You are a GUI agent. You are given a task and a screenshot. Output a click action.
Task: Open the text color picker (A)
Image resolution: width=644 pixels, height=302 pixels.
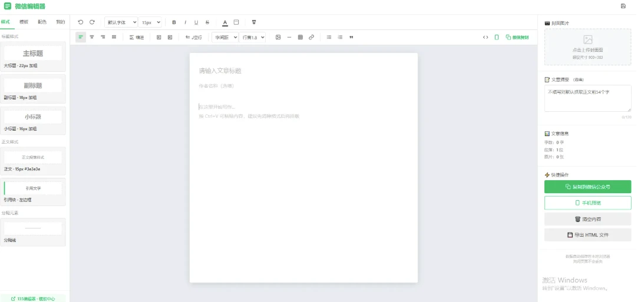(225, 22)
